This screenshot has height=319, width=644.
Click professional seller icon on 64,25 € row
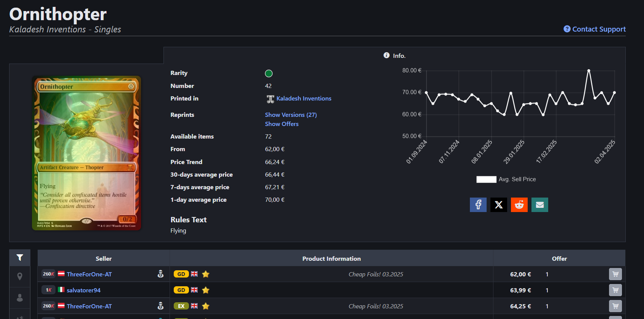coord(160,306)
